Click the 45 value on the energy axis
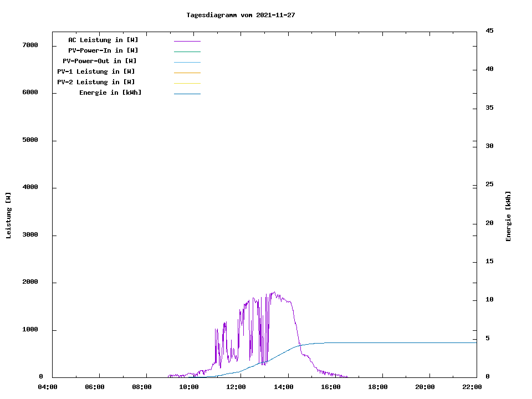 click(489, 30)
